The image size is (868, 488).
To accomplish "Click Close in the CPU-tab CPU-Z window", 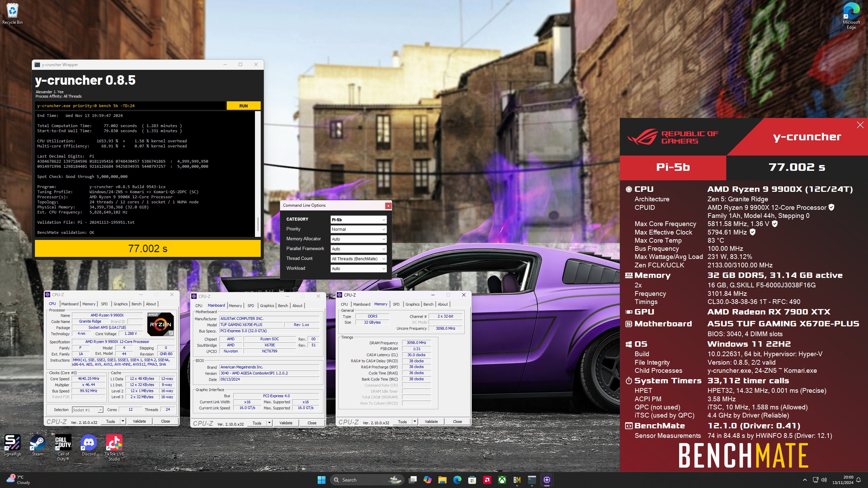I will [x=165, y=421].
